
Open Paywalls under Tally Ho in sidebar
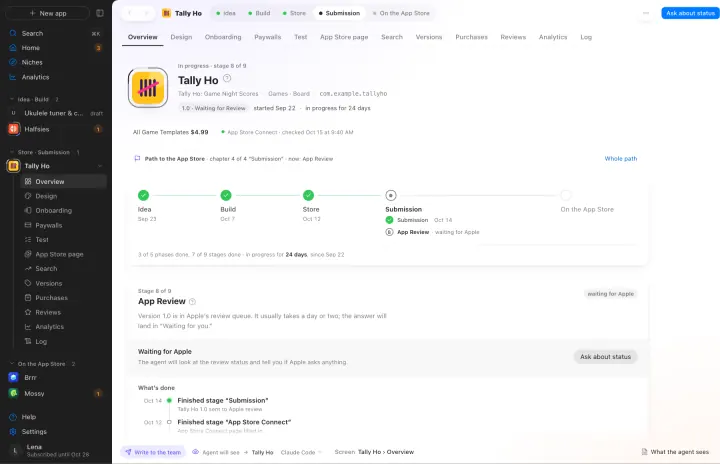click(x=64, y=225)
